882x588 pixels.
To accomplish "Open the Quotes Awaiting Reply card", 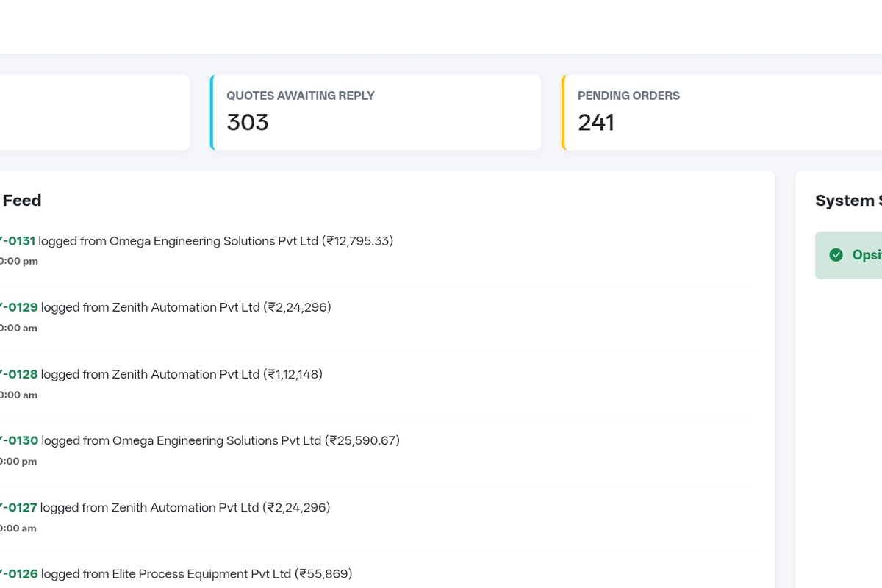I will coord(376,112).
